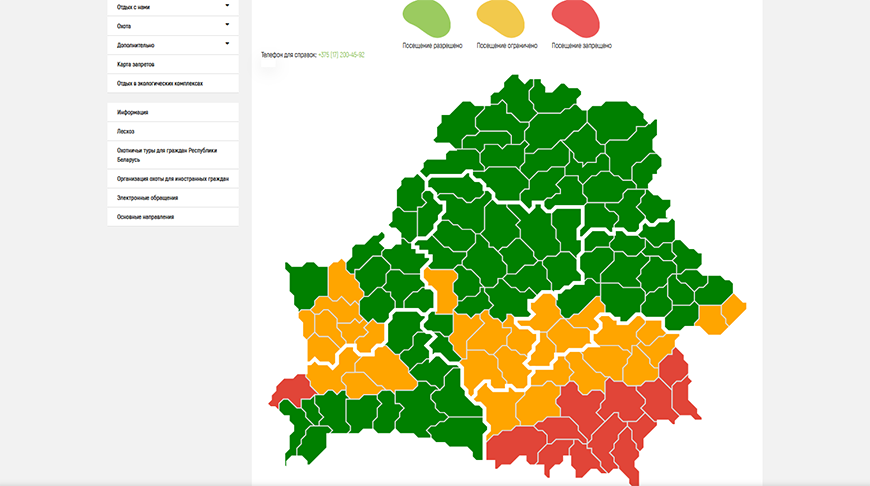This screenshot has height=486, width=870.
Task: Click the red legend blob icon
Action: pos(581,18)
